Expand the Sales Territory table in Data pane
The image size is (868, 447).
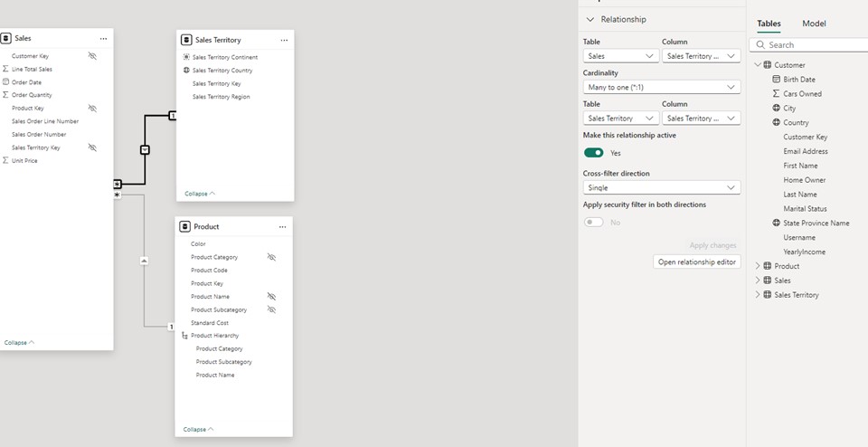click(x=758, y=295)
